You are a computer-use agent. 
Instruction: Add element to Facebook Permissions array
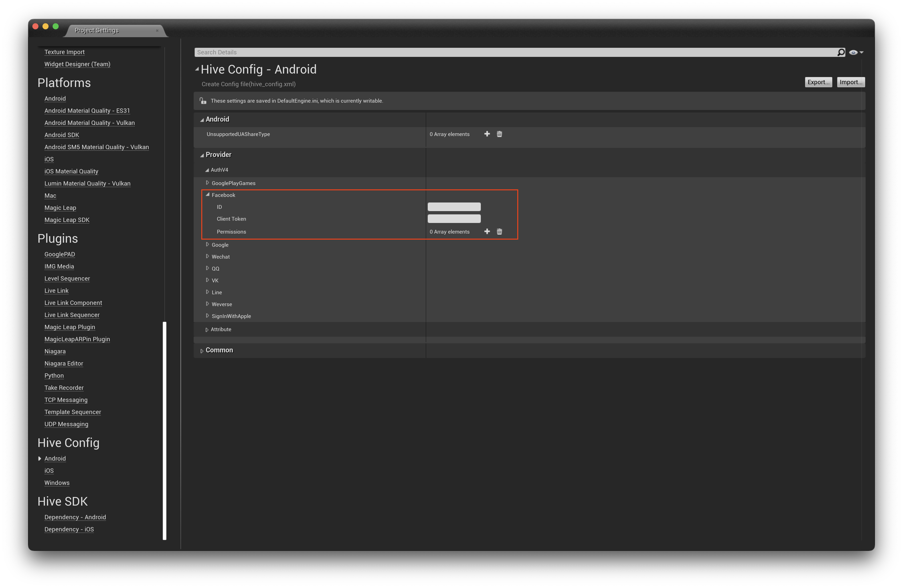click(x=487, y=231)
